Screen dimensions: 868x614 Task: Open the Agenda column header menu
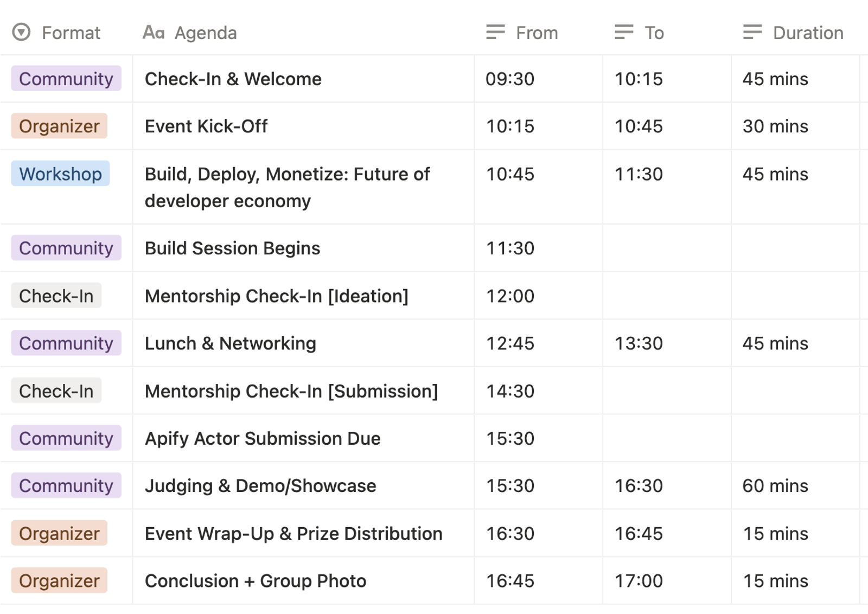pyautogui.click(x=206, y=33)
